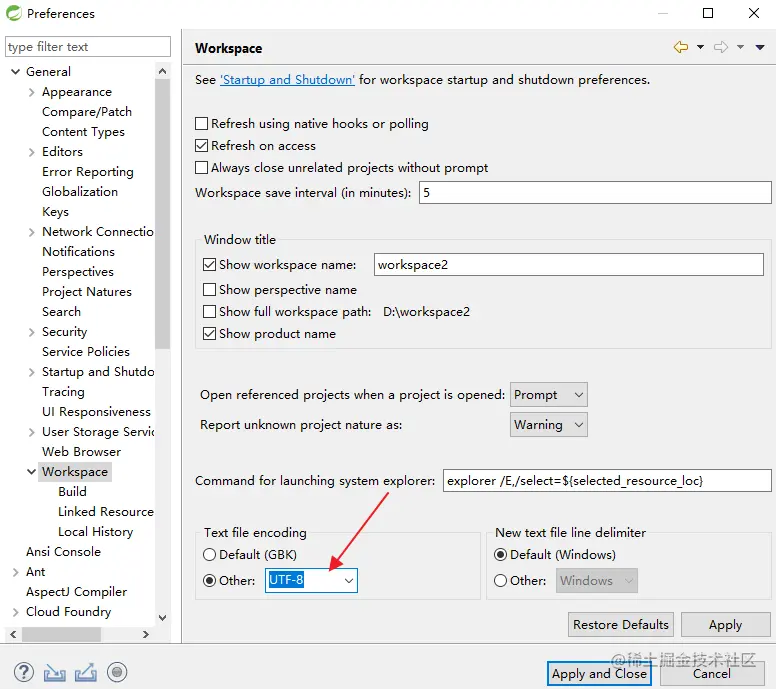Open the Prompt dropdown for referenced projects
The image size is (776, 689).
[549, 394]
